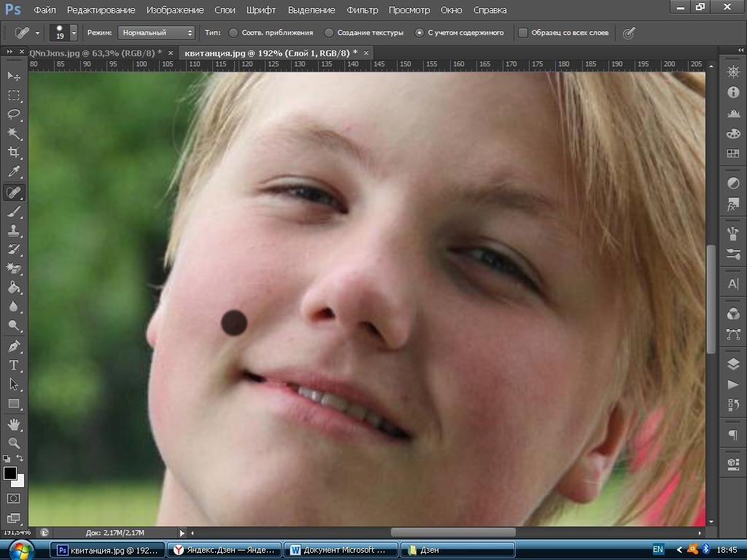747x560 pixels.
Task: Open Дзен folder taskbar button
Action: [458, 550]
